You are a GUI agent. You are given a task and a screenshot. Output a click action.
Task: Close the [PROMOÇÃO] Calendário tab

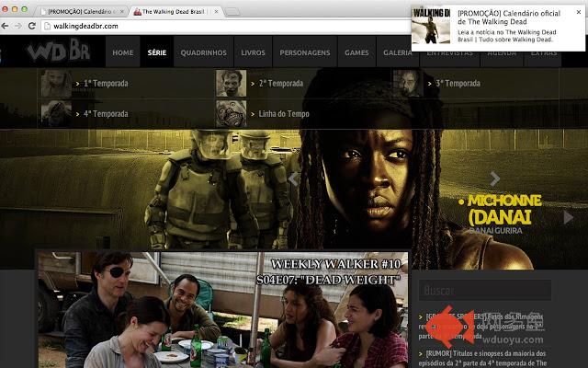[121, 12]
